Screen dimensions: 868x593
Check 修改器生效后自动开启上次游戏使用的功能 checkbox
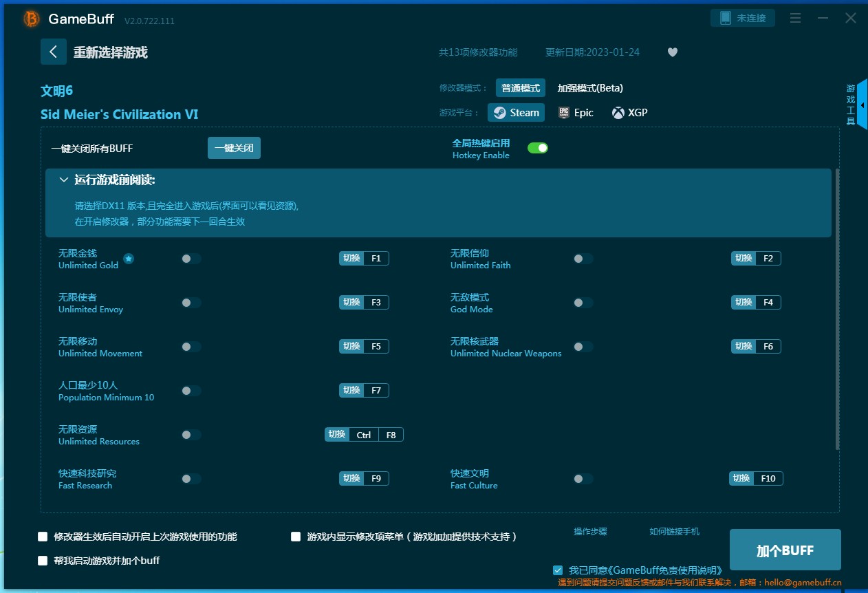43,537
